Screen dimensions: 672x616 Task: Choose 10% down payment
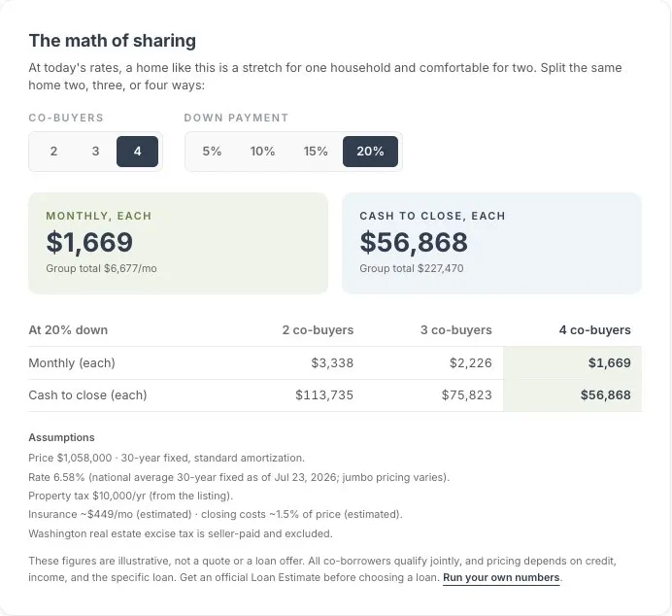(262, 152)
